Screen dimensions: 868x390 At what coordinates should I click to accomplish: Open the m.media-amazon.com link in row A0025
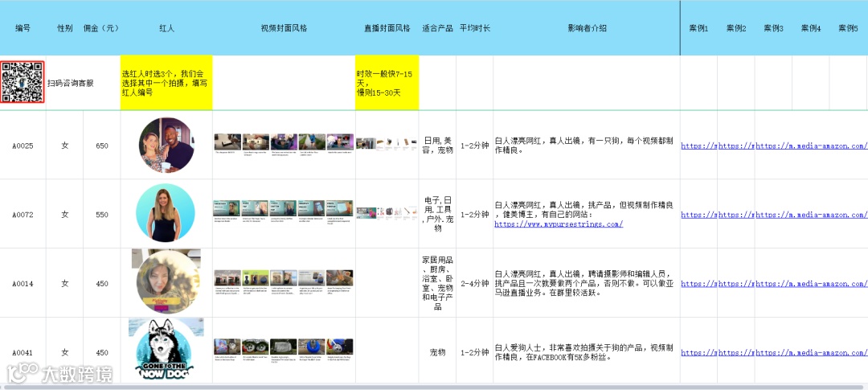(812, 146)
